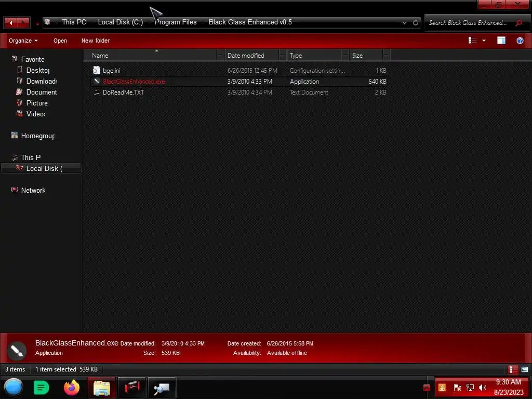Open help with the question mark icon

pos(520,41)
